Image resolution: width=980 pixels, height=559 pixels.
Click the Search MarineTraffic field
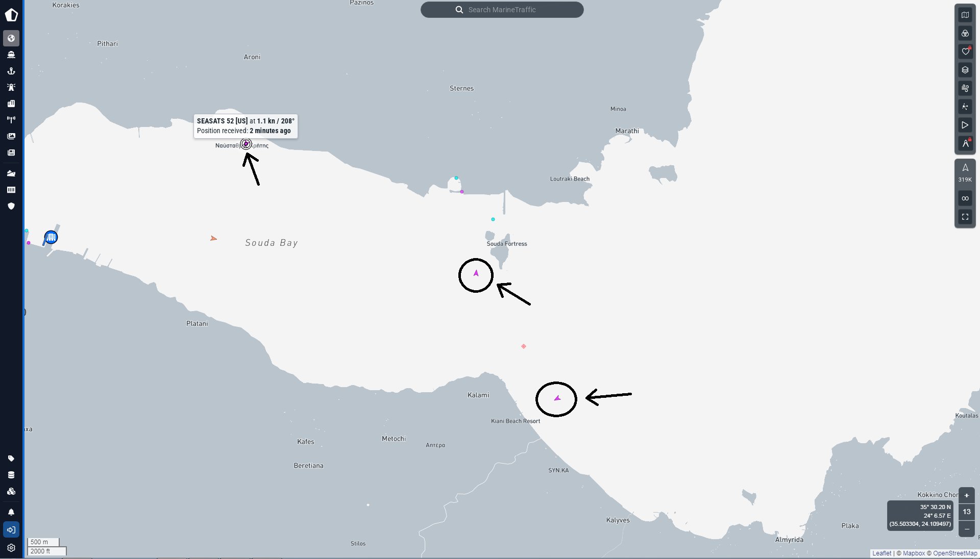click(502, 10)
